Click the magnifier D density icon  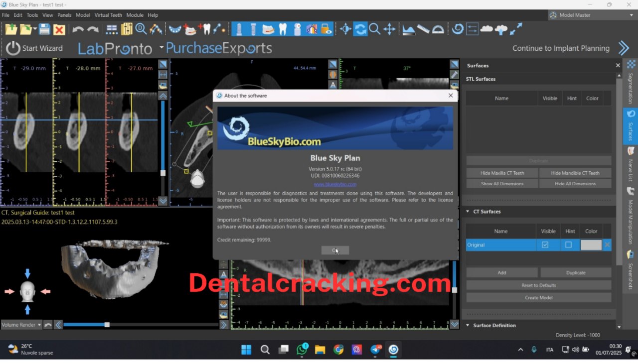pos(141,29)
